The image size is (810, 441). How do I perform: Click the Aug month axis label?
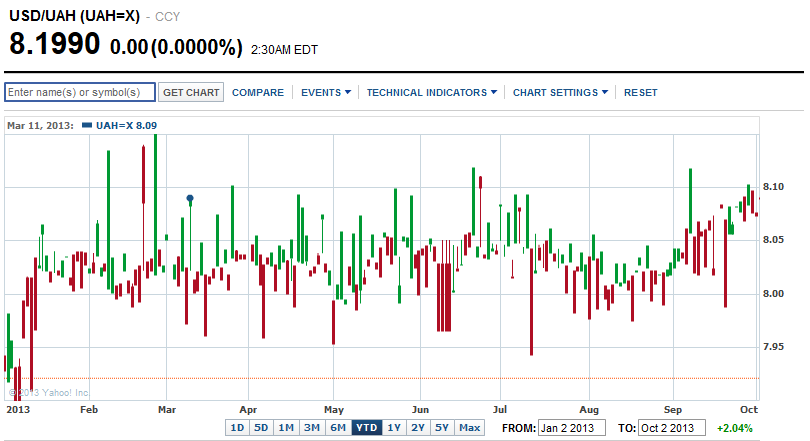tap(589, 410)
